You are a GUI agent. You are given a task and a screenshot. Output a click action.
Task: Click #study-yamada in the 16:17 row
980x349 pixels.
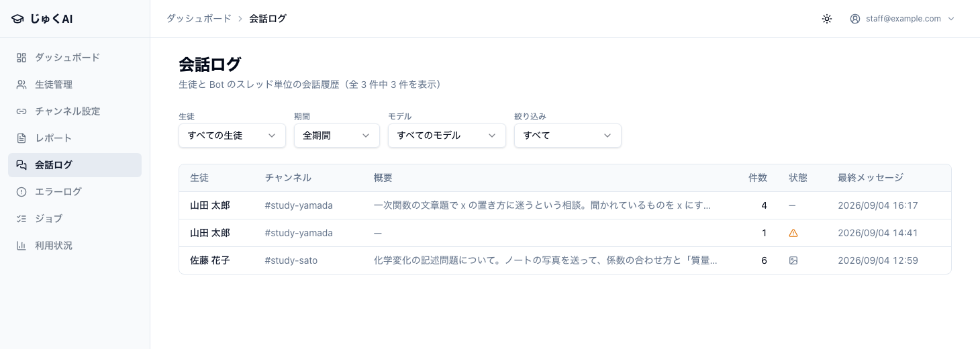point(299,205)
